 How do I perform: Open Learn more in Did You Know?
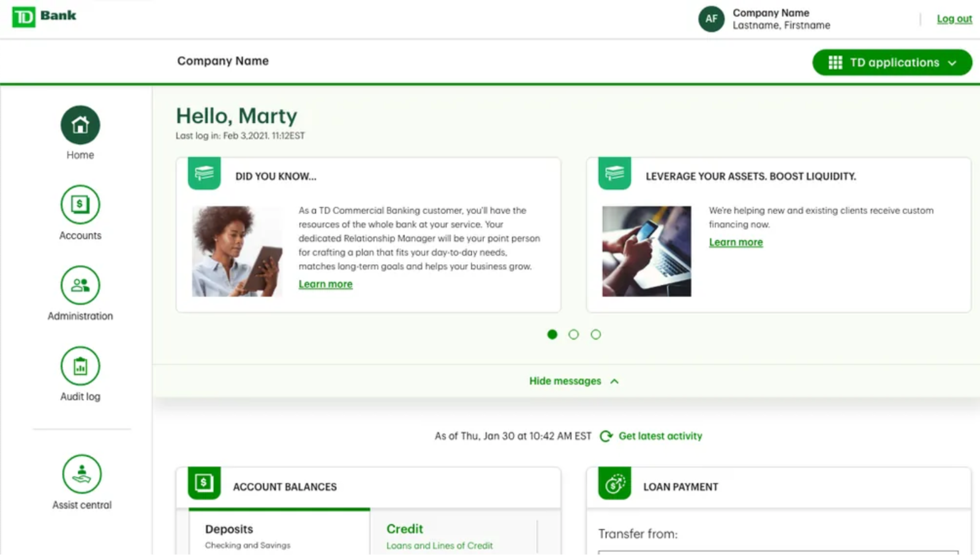click(325, 284)
